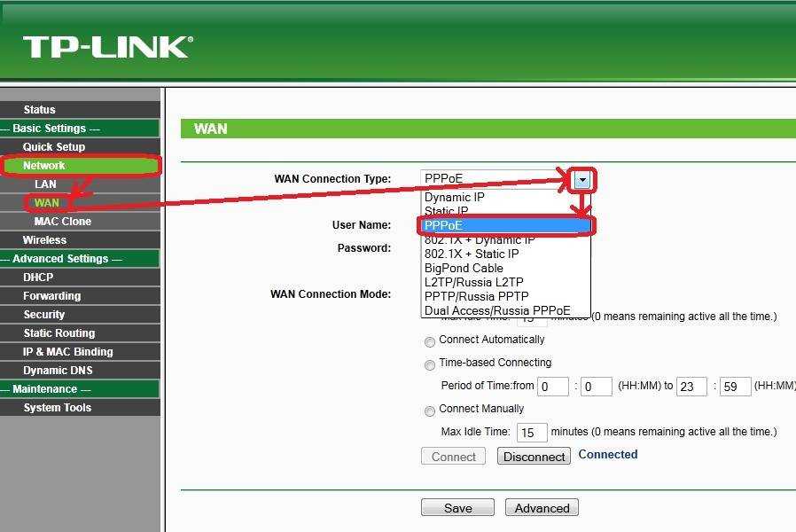Select BigPond Cable from dropdown list
Screen dimensions: 796x532
[464, 268]
